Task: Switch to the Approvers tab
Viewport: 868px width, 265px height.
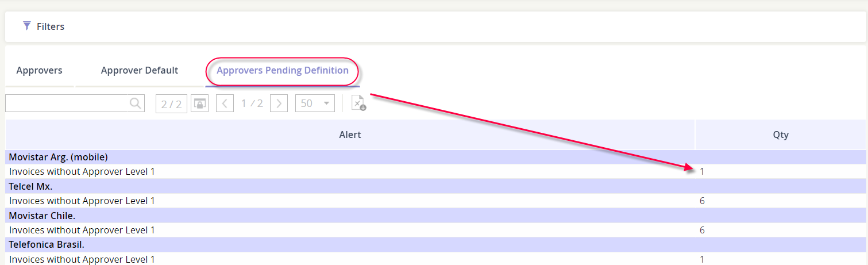Action: (x=39, y=71)
